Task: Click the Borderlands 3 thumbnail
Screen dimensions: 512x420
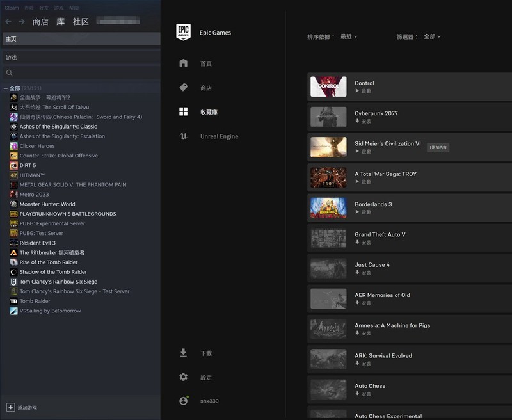Action: pos(328,208)
